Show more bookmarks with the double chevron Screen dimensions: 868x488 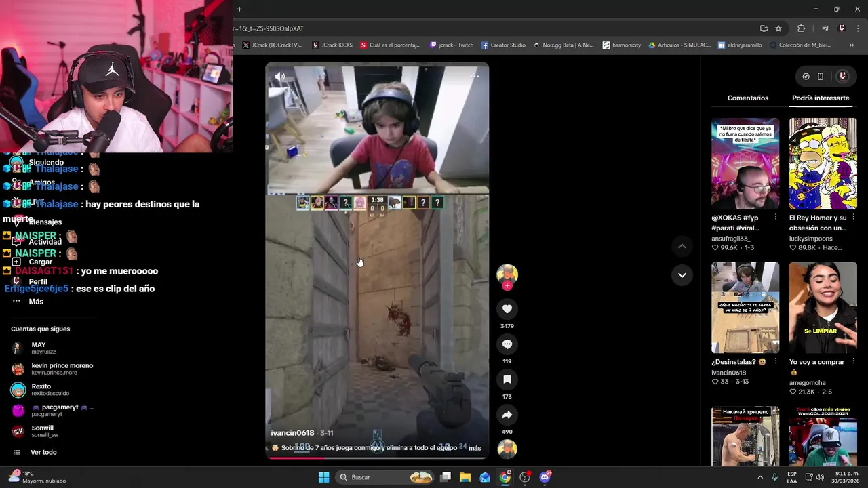(851, 45)
